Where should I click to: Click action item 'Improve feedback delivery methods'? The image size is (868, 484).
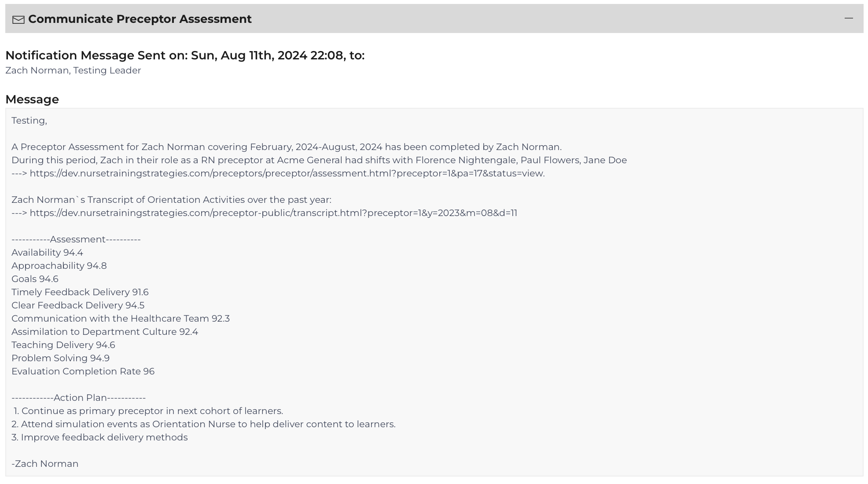99,437
